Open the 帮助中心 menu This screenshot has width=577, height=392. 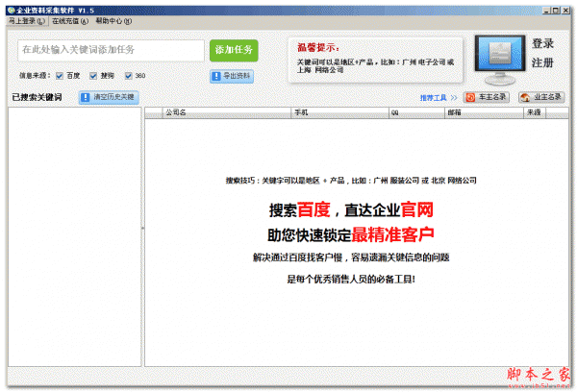(113, 21)
